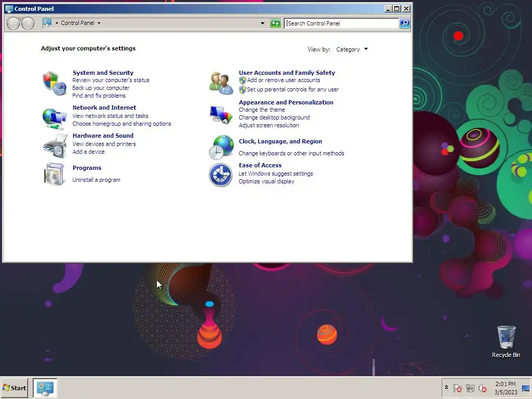Image resolution: width=532 pixels, height=399 pixels.
Task: Click Set up parental controls for any user
Action: point(292,89)
